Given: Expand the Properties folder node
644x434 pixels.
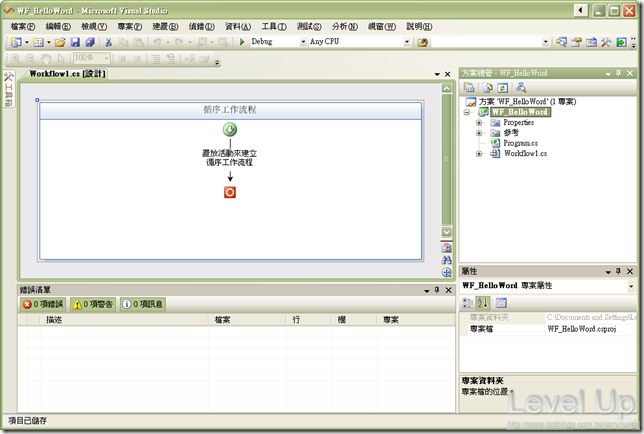Looking at the screenshot, I should tap(478, 122).
